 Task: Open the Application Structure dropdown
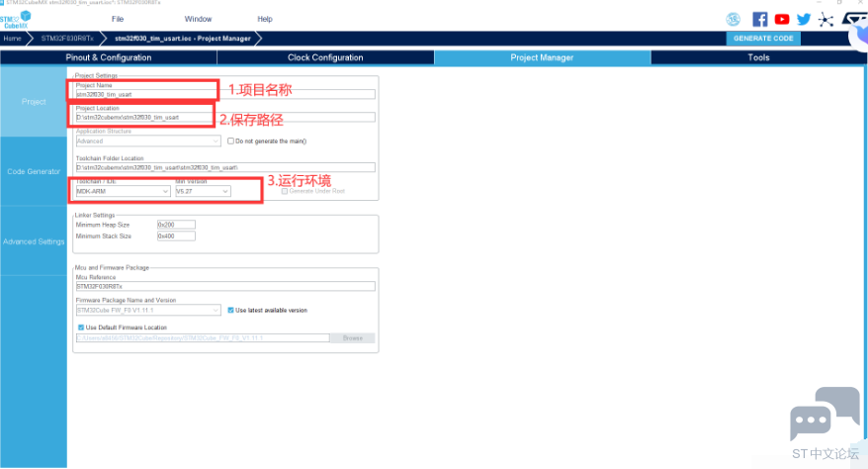click(148, 141)
